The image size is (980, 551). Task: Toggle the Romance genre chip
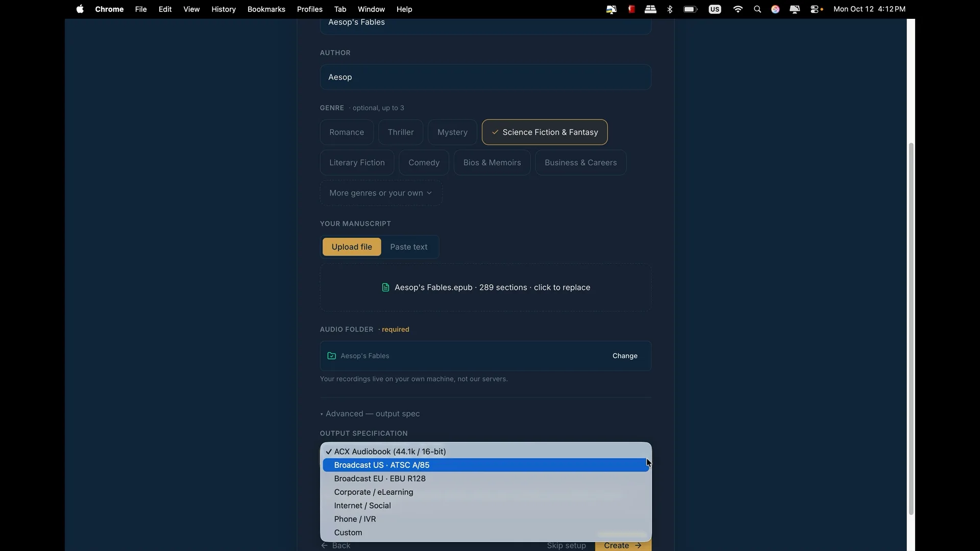[x=347, y=132]
